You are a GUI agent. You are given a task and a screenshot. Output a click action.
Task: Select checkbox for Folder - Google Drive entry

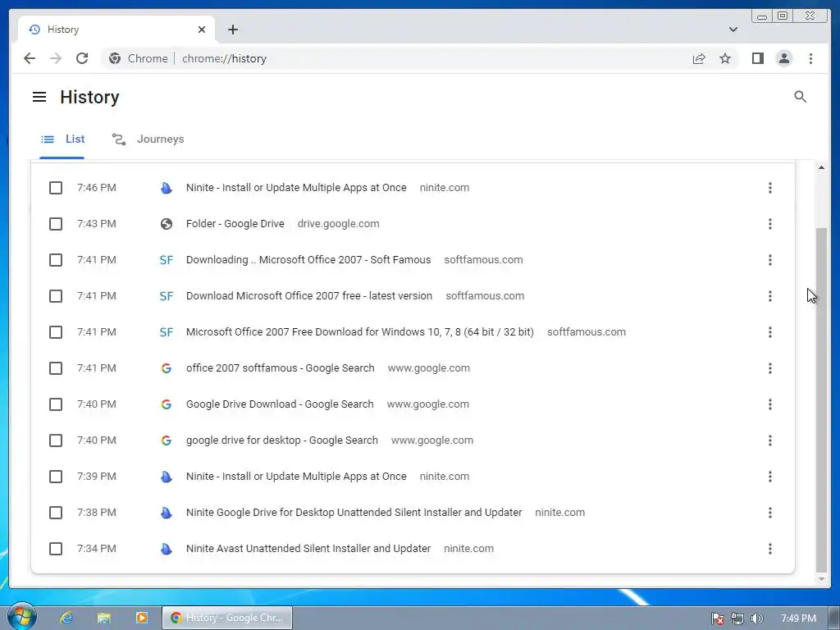pyautogui.click(x=56, y=224)
